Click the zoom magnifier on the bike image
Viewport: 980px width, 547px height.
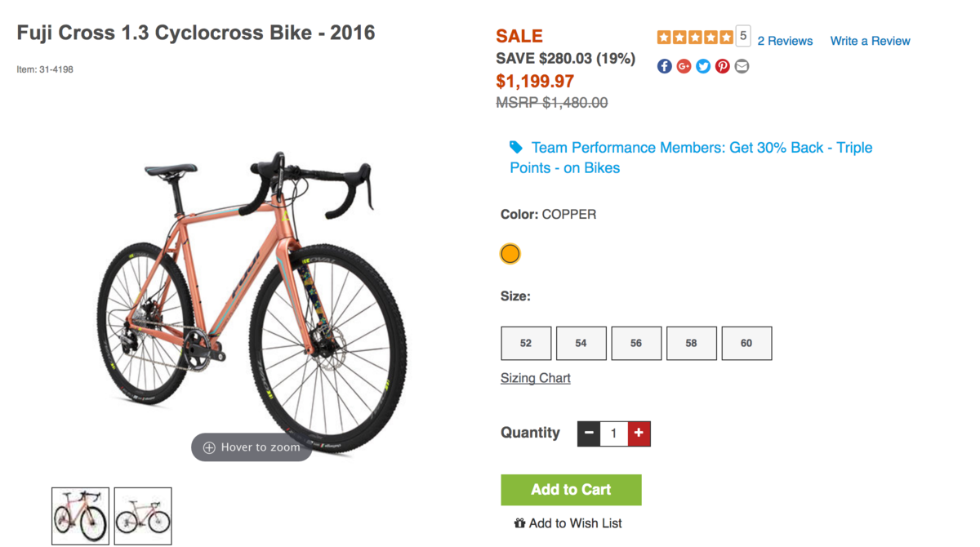[x=210, y=447]
